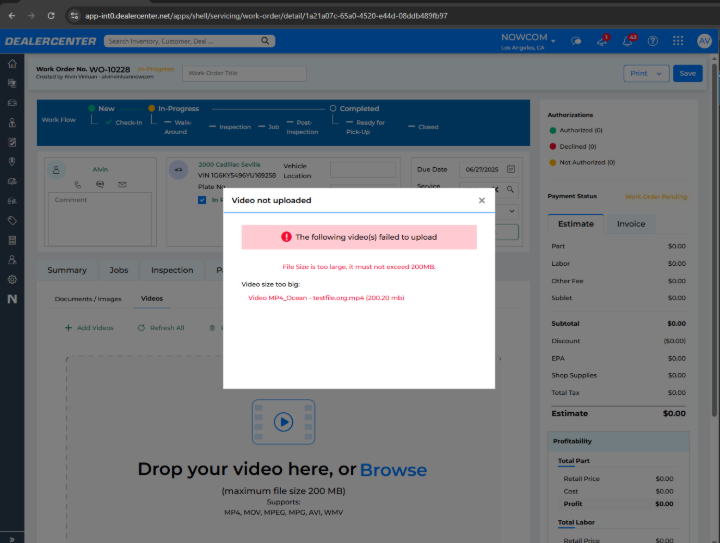
Task: Open the announcements megaphone icon
Action: (x=602, y=41)
